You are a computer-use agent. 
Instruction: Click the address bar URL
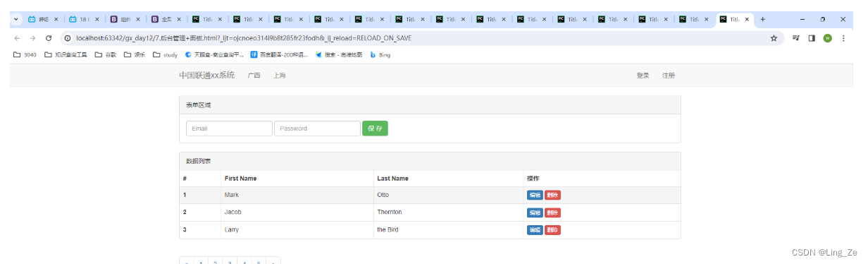click(x=243, y=38)
